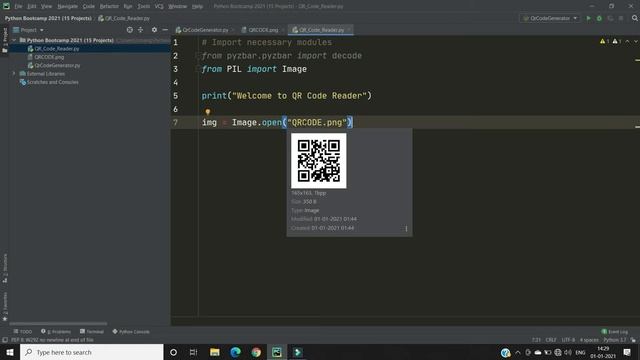Open the Python Console tool window
Screen dimensions: 640x360
pyautogui.click(x=131, y=331)
